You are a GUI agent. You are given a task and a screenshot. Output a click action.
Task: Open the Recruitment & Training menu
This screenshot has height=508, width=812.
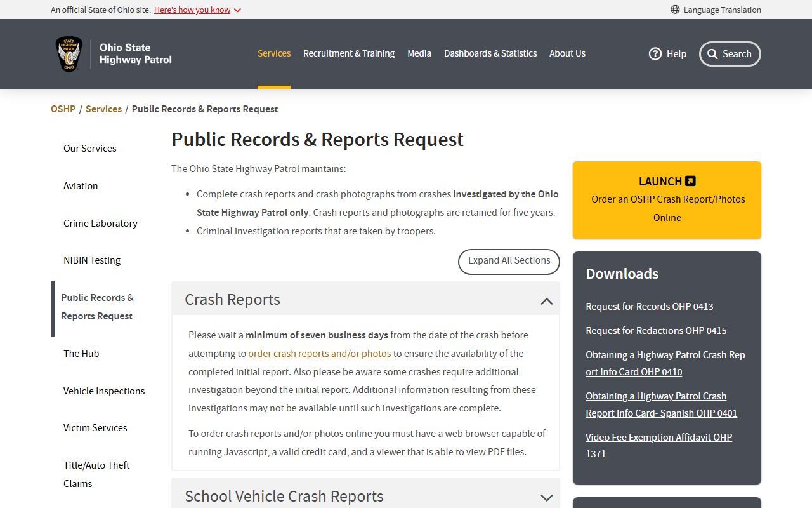pyautogui.click(x=349, y=53)
